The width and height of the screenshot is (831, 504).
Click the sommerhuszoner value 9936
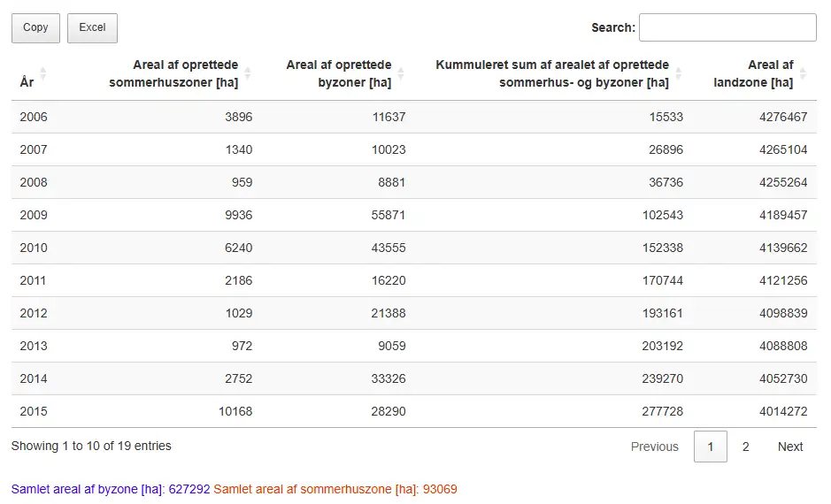coord(238,215)
